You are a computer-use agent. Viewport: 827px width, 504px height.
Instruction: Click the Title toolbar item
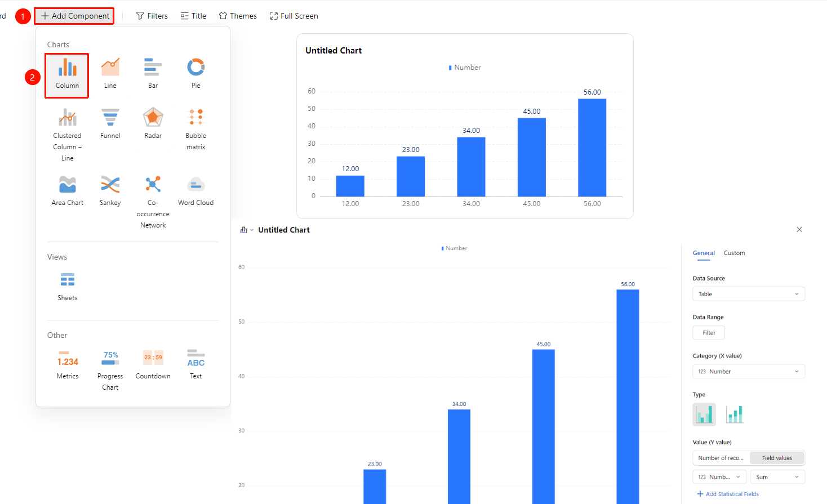193,16
